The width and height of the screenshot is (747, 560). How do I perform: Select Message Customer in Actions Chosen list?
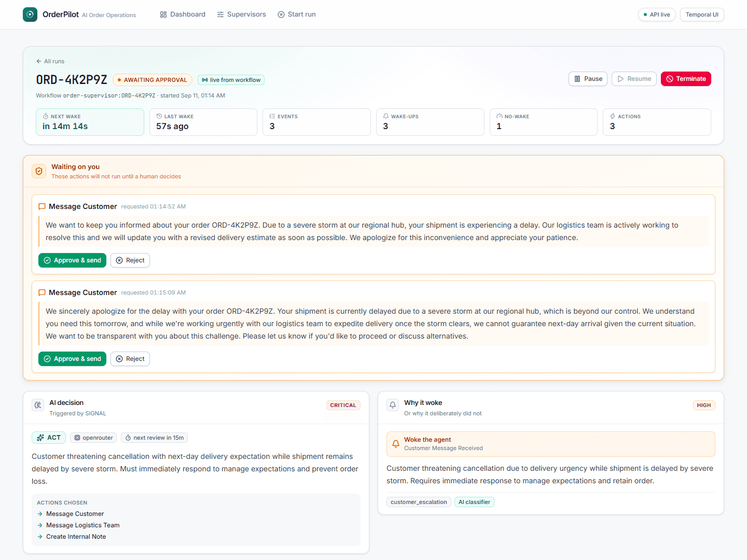(x=75, y=514)
